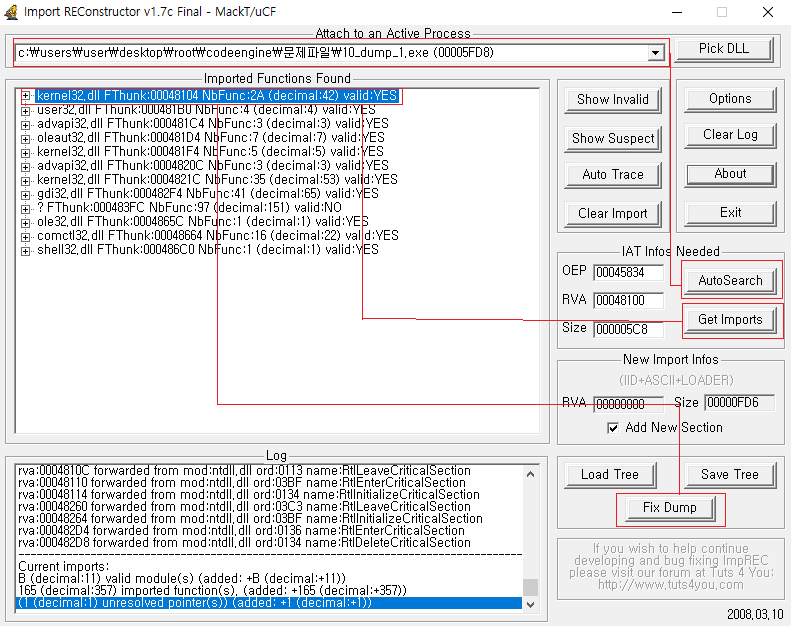
Task: Click the Log scrollbar up arrow
Action: pos(530,474)
